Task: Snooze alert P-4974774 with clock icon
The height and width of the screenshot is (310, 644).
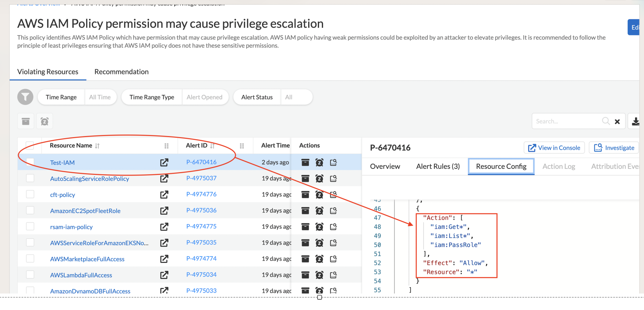Action: [319, 259]
